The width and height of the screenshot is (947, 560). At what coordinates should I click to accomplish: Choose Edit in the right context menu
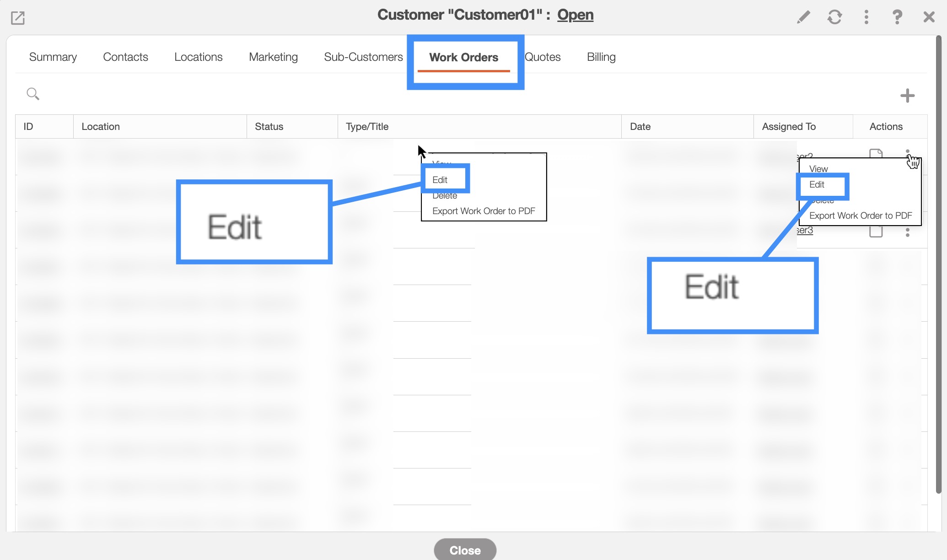pos(817,184)
